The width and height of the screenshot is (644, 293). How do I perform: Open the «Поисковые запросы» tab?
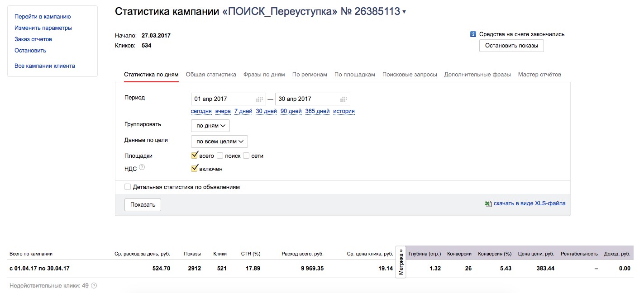tap(410, 75)
